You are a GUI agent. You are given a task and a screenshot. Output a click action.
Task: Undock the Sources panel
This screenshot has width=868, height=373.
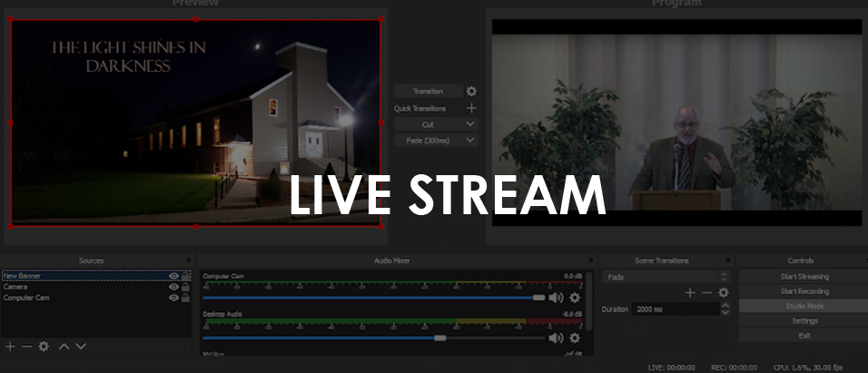click(x=188, y=260)
